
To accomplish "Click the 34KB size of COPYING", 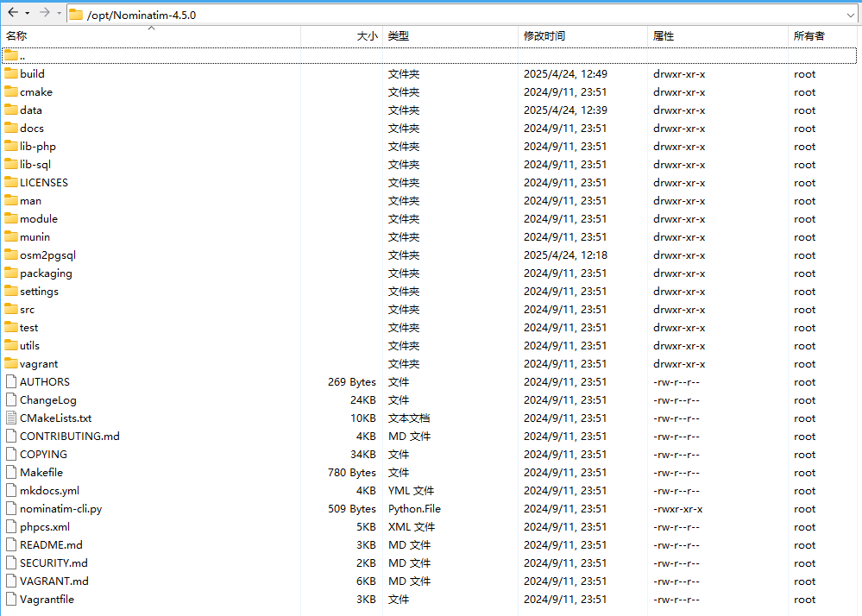I will (362, 455).
